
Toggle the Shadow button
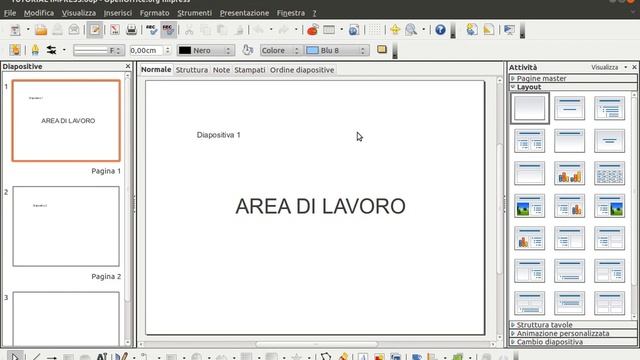pyautogui.click(x=382, y=50)
